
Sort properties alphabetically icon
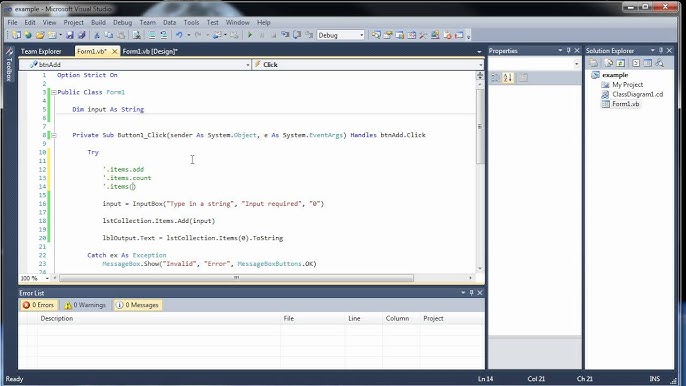point(508,78)
